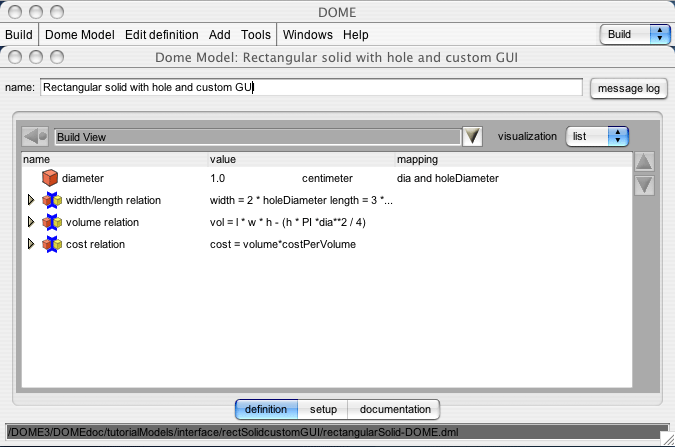Expand the width/length relation row

pyautogui.click(x=31, y=200)
